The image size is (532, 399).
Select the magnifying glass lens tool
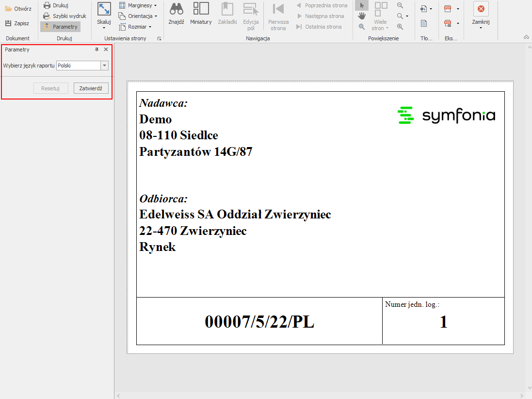pos(362,27)
